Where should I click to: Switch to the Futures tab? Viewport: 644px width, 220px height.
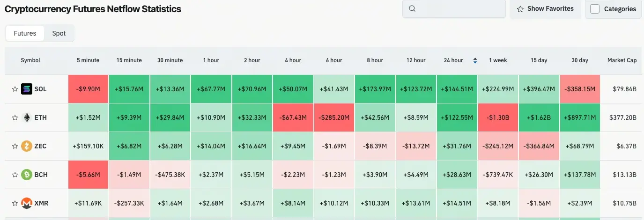point(25,33)
